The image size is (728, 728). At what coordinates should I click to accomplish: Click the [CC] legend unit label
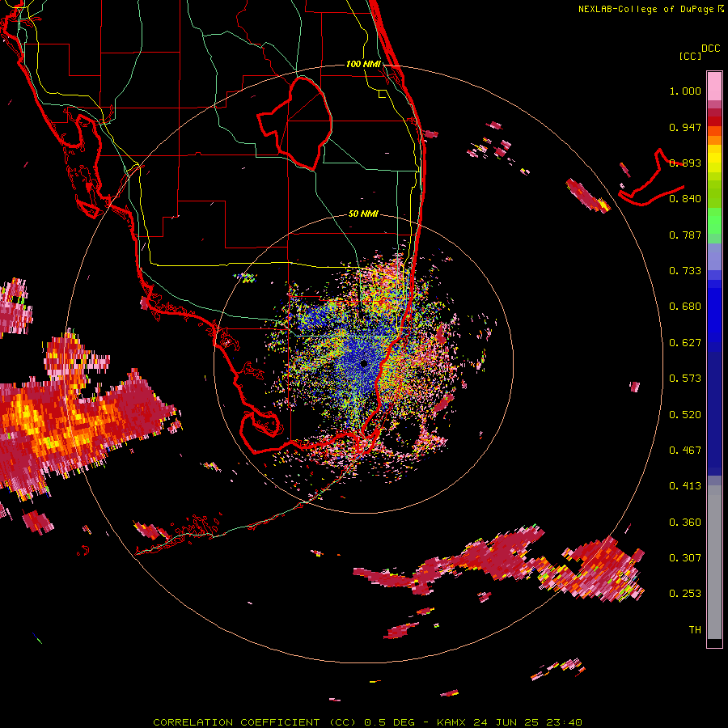point(690,56)
